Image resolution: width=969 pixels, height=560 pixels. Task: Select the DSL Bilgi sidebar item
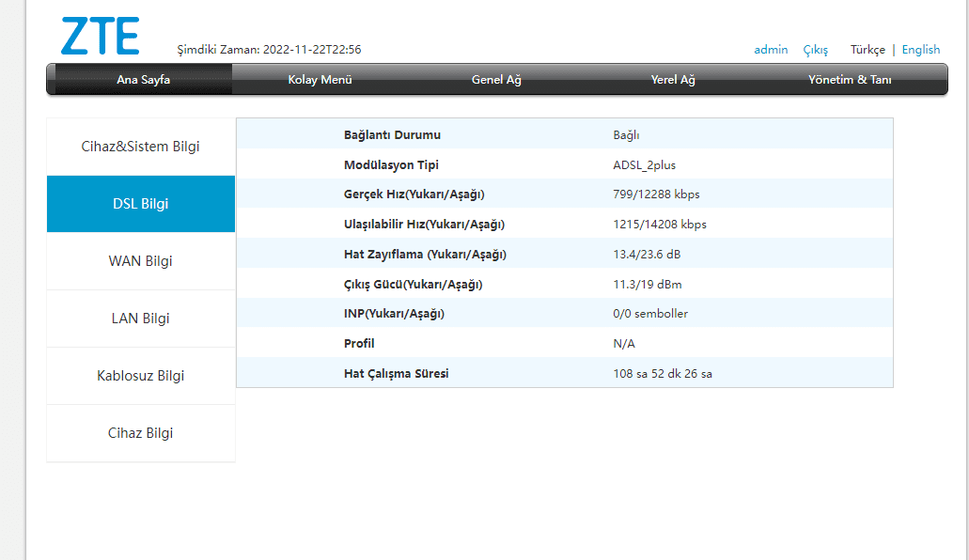[141, 204]
